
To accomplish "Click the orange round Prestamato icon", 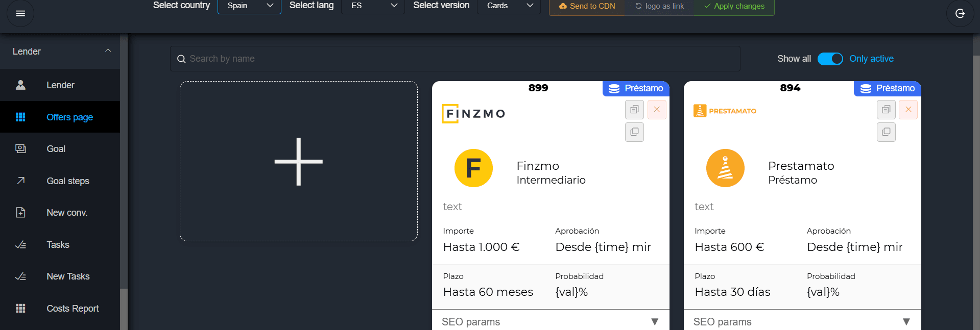I will [725, 168].
